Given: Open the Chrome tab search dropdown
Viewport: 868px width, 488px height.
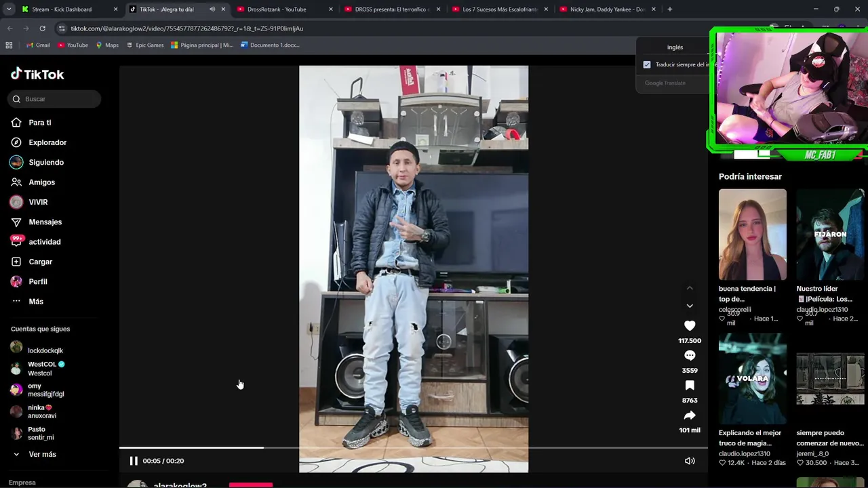Looking at the screenshot, I should [9, 9].
